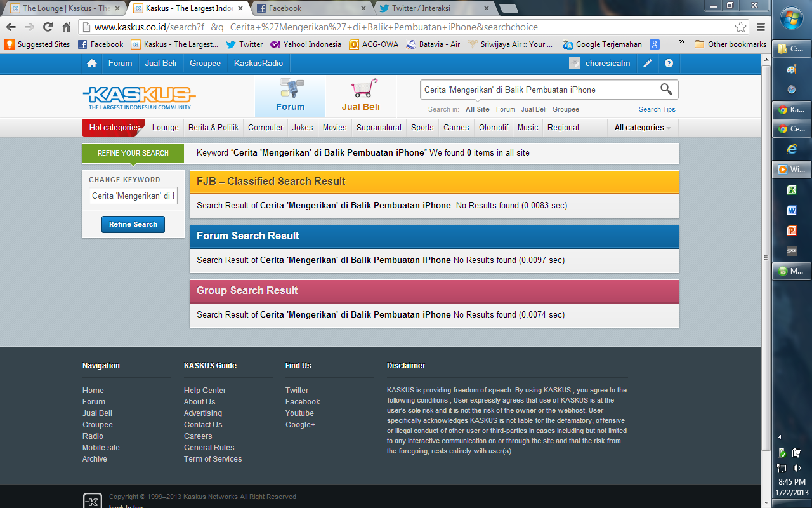
Task: Open Groupee in top blue menu
Action: [205, 63]
